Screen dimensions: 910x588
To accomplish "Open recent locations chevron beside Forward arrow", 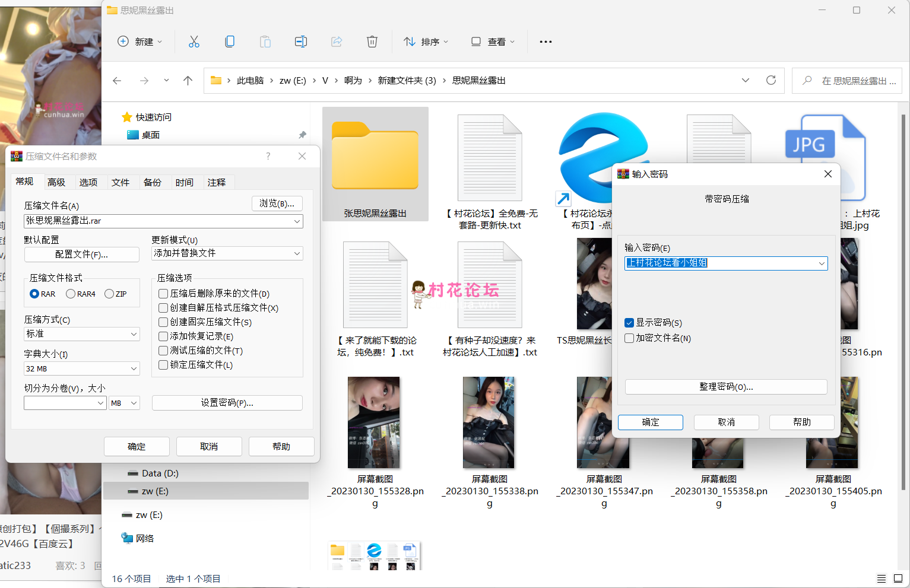I will click(x=166, y=80).
